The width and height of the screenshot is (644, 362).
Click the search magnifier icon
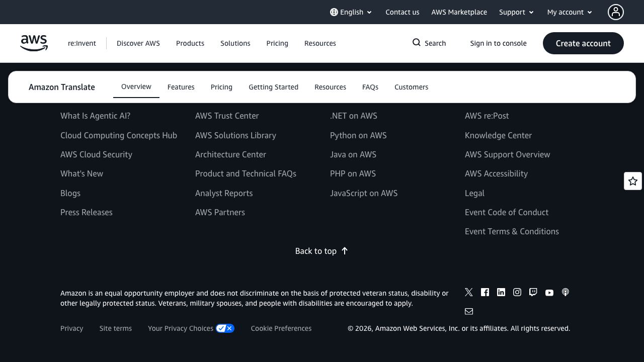tap(417, 43)
